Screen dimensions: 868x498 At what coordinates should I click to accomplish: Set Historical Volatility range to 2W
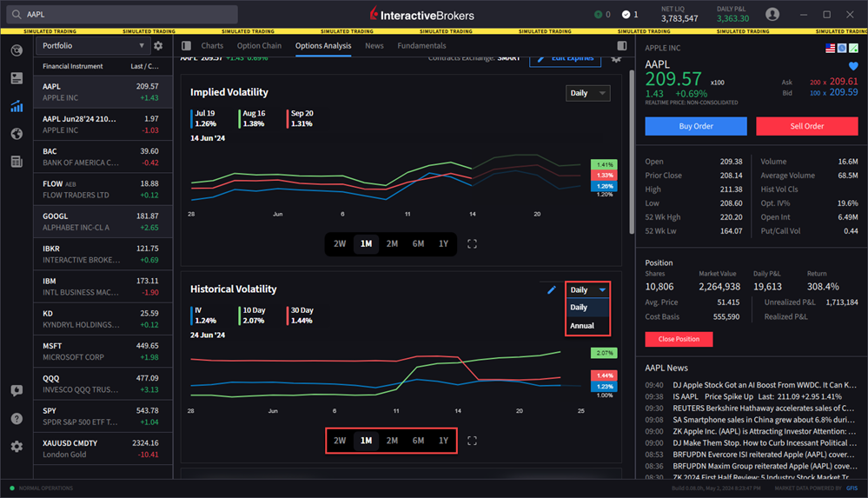tap(340, 441)
